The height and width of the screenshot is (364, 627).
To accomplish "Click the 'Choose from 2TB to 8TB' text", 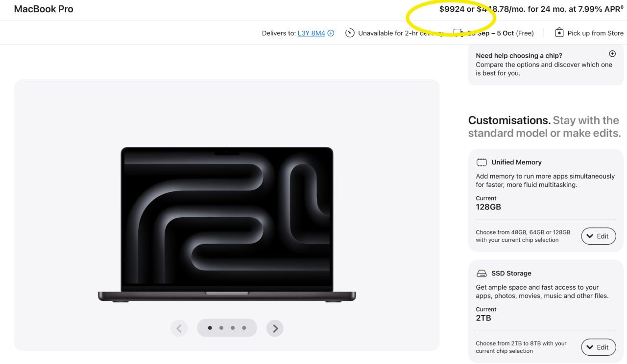I will pos(521,343).
